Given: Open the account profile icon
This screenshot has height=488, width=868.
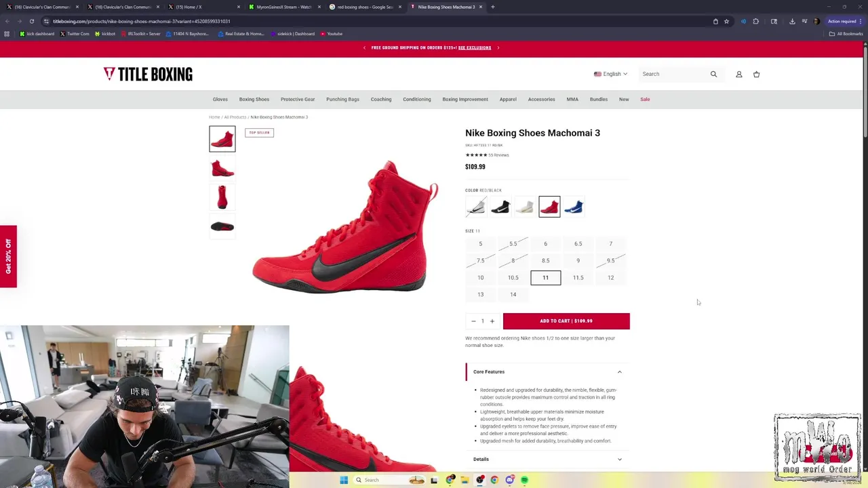Looking at the screenshot, I should pos(739,74).
